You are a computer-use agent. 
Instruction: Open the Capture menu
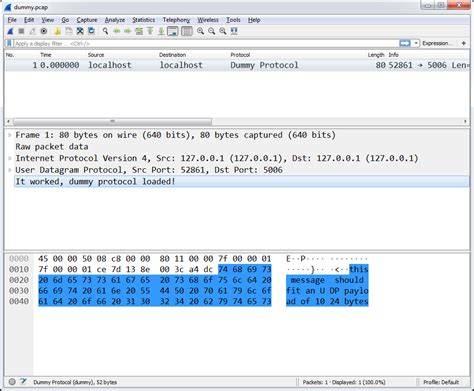[x=87, y=20]
